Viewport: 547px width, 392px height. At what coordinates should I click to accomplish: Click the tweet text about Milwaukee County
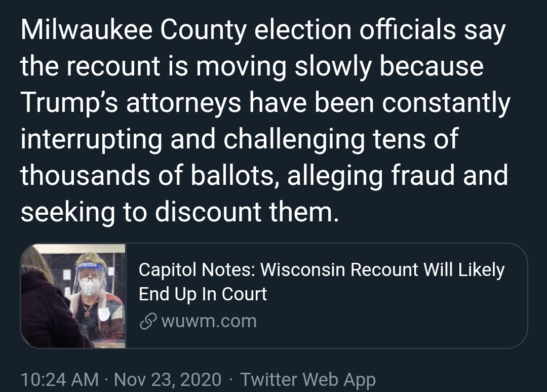point(265,121)
